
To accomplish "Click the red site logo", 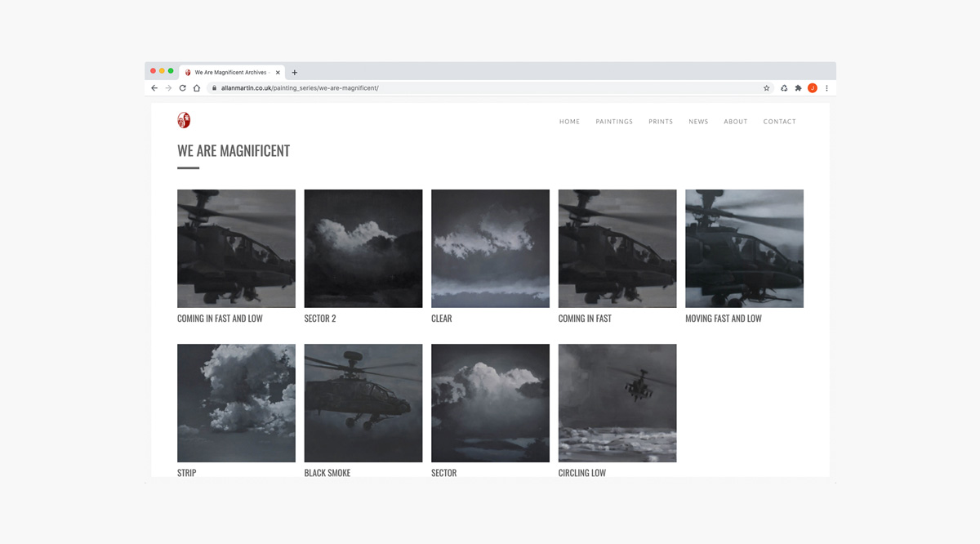I will pyautogui.click(x=184, y=121).
